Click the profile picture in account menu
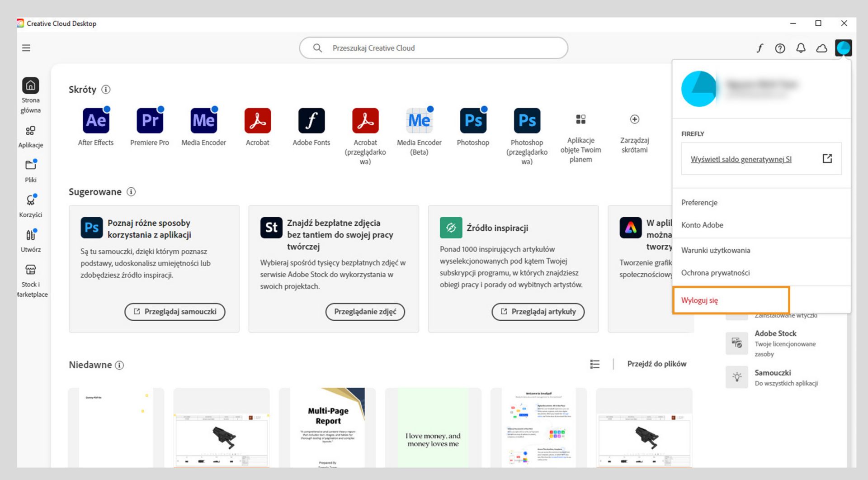The image size is (868, 480). tap(699, 89)
